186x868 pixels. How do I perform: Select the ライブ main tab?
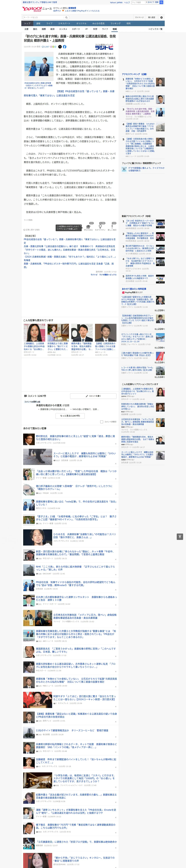[x=49, y=24]
